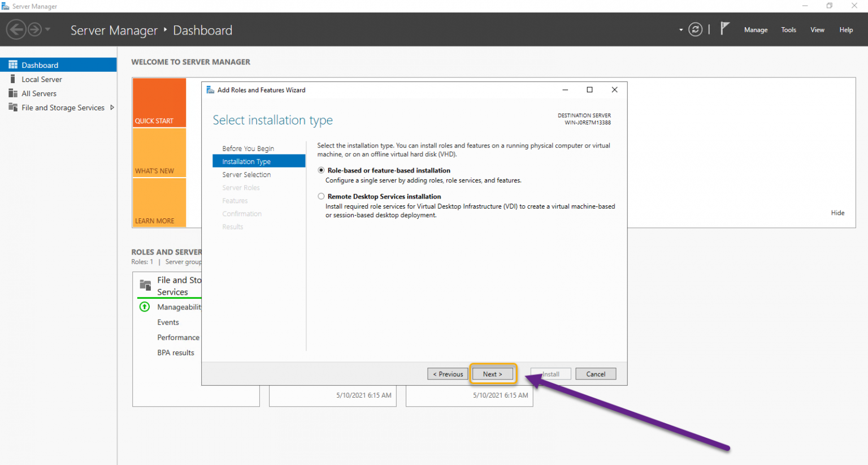Open the dropdown caret beside the refresh icon
The width and height of the screenshot is (868, 465).
tap(680, 29)
